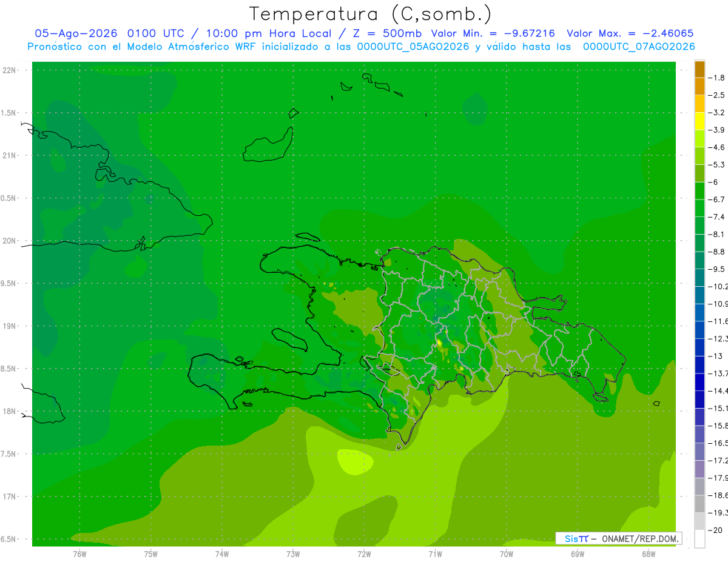
Task: Click the bright yellow hotspot in central Dominican Republic
Action: 440,343
